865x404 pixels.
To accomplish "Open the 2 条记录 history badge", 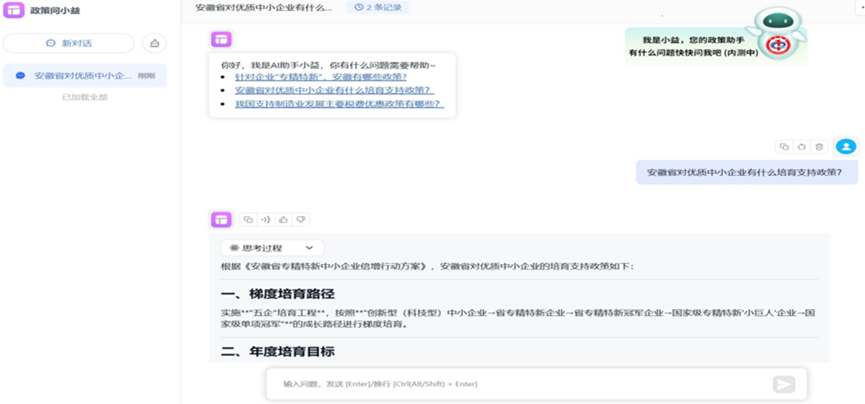I will [x=377, y=7].
